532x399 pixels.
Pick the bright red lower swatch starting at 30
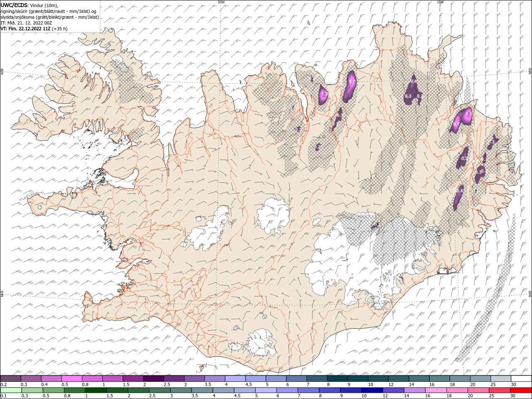click(521, 390)
